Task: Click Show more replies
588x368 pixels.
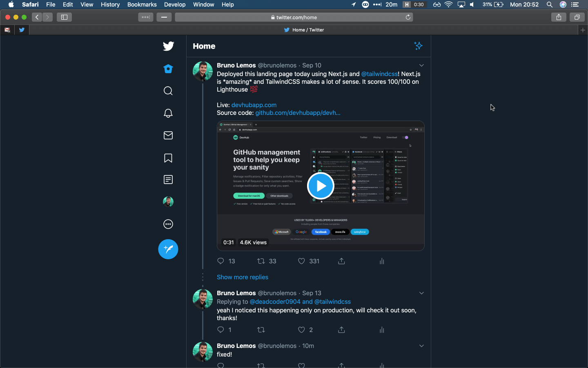Action: pos(243,277)
